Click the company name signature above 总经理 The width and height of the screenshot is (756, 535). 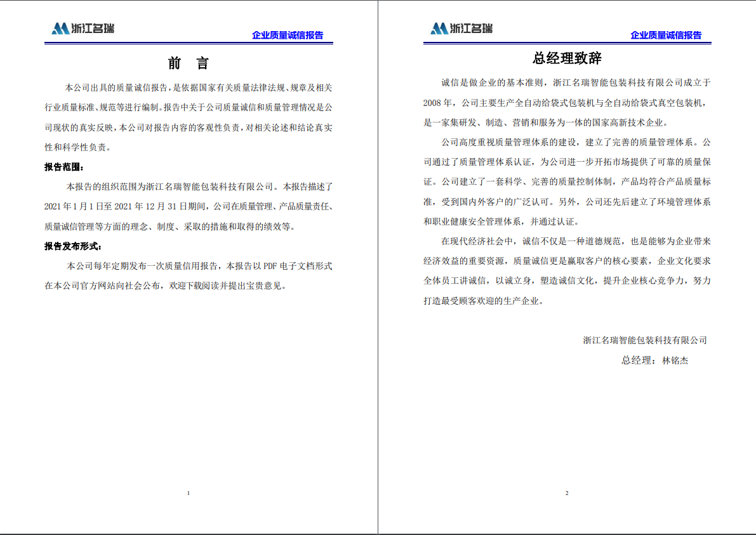tap(645, 340)
